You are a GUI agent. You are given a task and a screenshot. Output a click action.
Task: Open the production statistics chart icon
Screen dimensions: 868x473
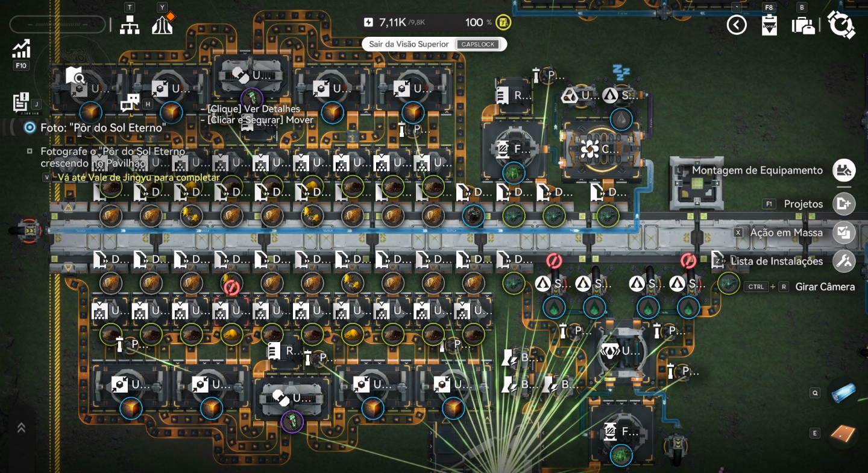(21, 49)
